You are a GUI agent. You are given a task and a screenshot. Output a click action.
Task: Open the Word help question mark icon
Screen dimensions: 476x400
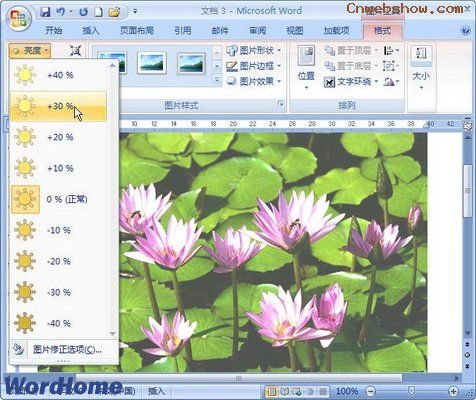(465, 30)
